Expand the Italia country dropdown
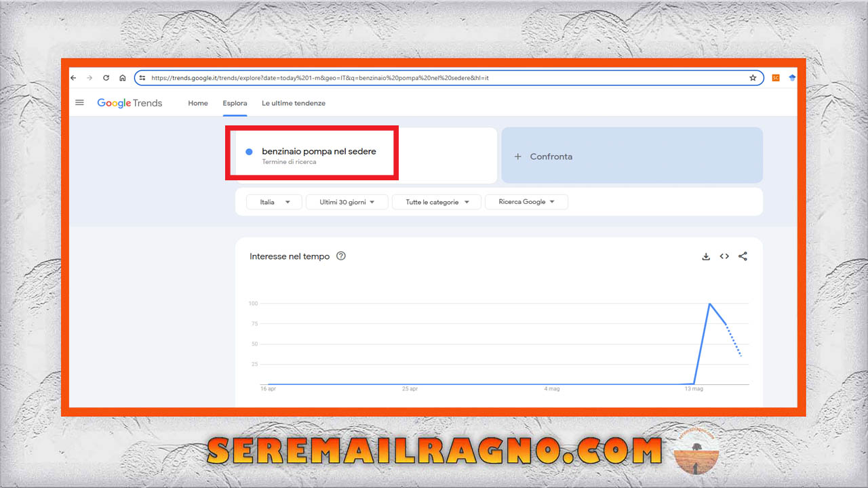This screenshot has height=488, width=868. pyautogui.click(x=275, y=202)
